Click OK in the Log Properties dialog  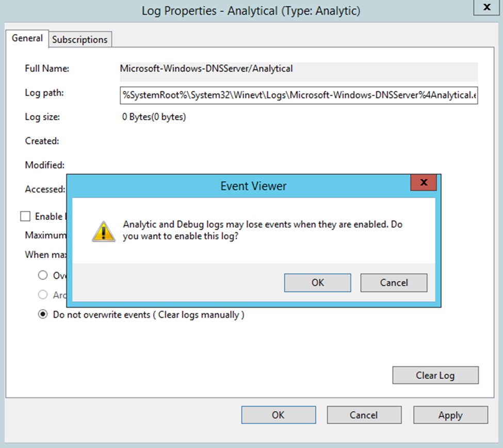(x=279, y=414)
